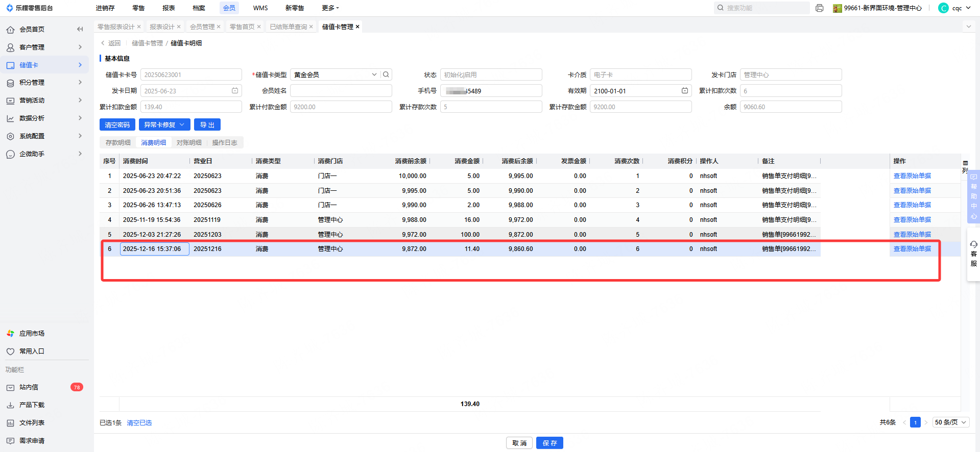This screenshot has height=452, width=980.
Task: Click the 需求申请 icon
Action: [x=10, y=441]
